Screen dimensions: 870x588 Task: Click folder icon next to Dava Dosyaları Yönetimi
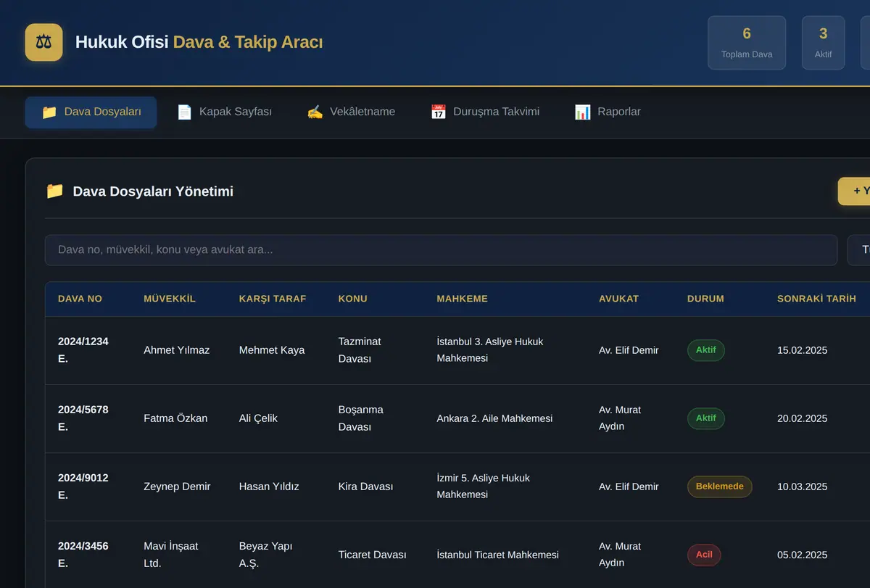(54, 191)
